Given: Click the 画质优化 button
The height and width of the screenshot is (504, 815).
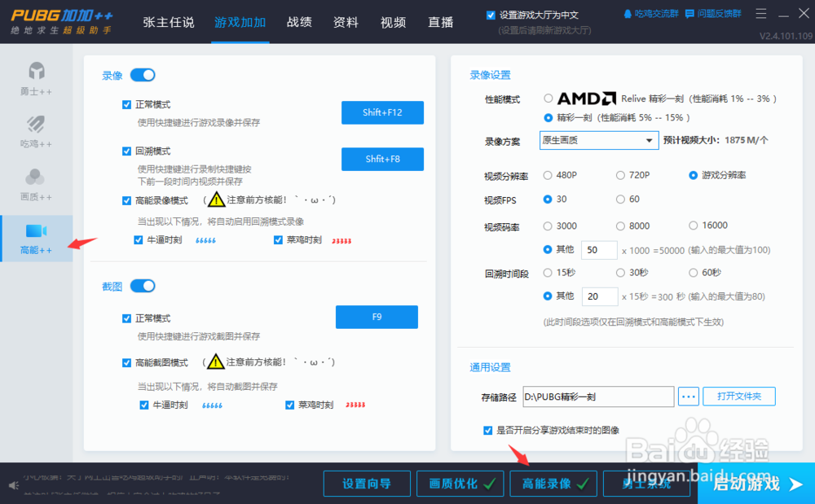Looking at the screenshot, I should [x=460, y=484].
